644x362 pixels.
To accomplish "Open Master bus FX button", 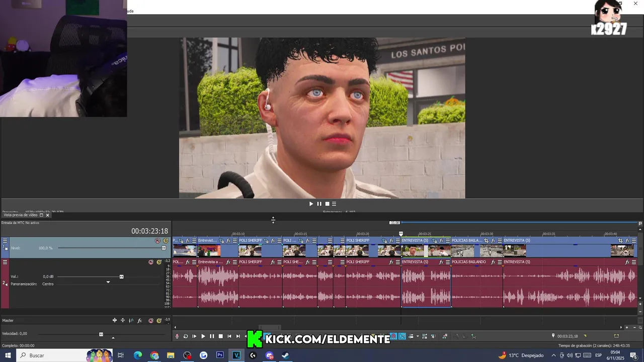I will pyautogui.click(x=139, y=321).
